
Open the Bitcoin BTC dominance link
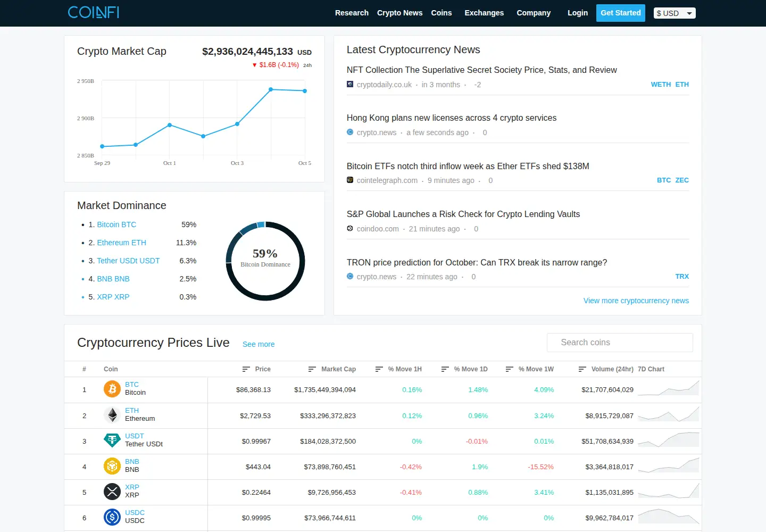tap(116, 225)
